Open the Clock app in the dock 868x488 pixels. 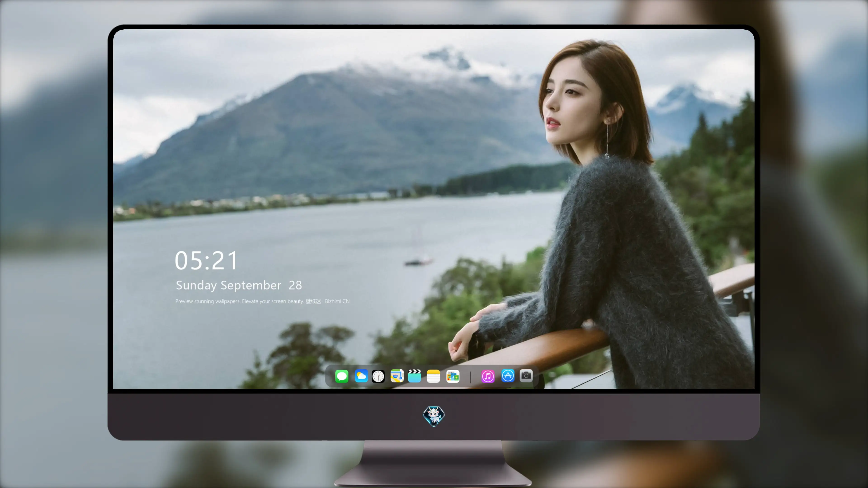point(378,376)
